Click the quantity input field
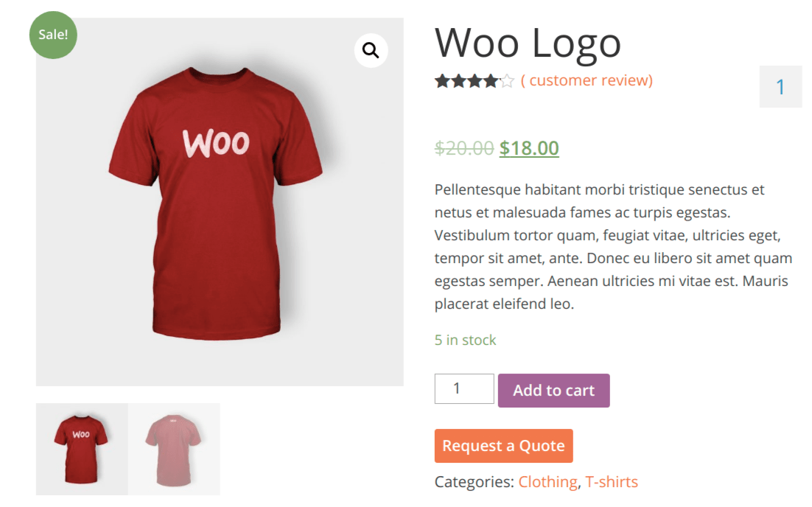812x507 pixels. click(464, 388)
